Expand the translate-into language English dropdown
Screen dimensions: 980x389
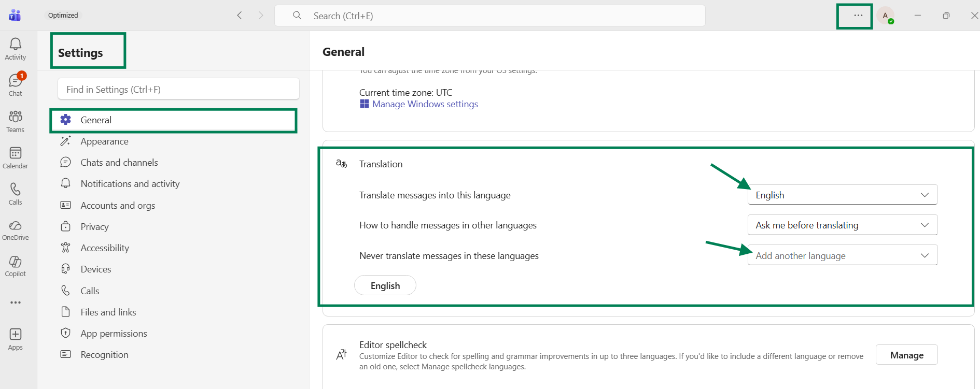tap(843, 195)
